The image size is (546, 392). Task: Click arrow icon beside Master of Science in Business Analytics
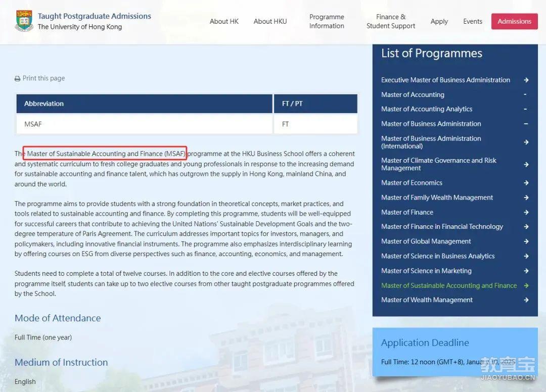pyautogui.click(x=526, y=256)
